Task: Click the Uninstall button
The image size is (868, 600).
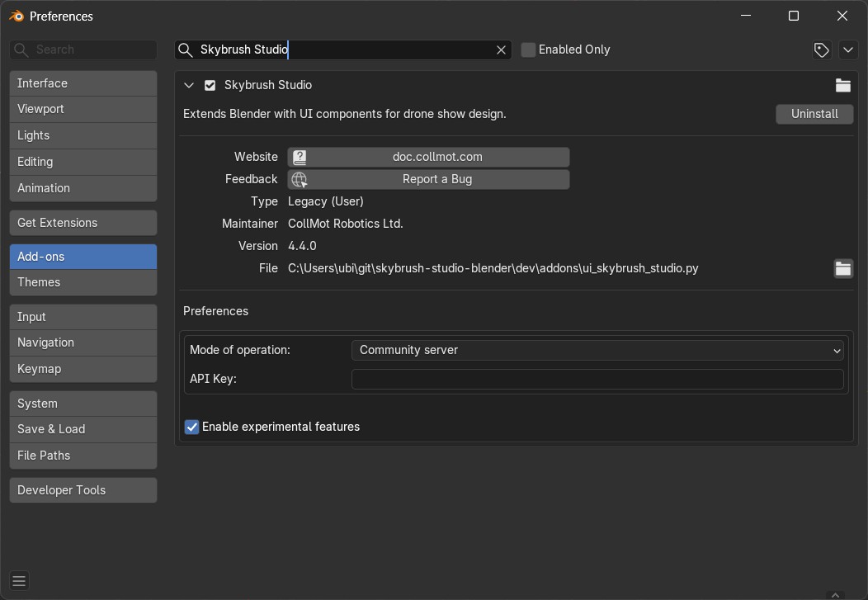Action: pyautogui.click(x=814, y=114)
